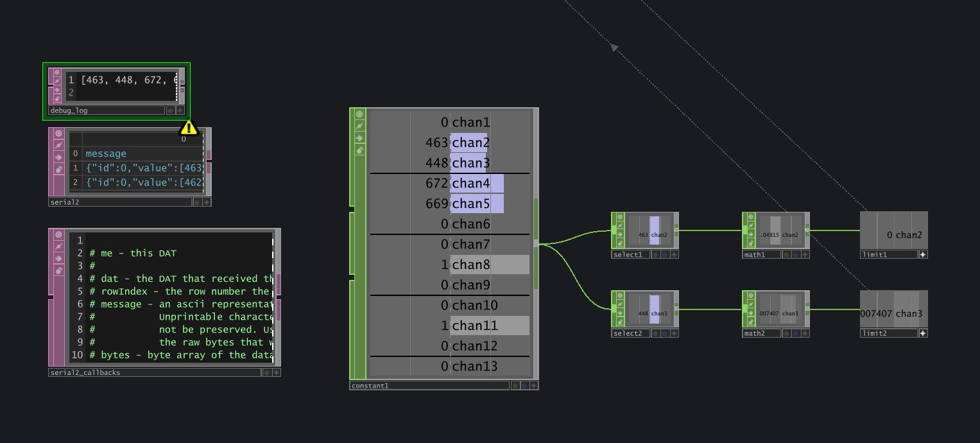This screenshot has width=980, height=443.
Task: Expand the limit2 node with its plus button
Action: (923, 333)
